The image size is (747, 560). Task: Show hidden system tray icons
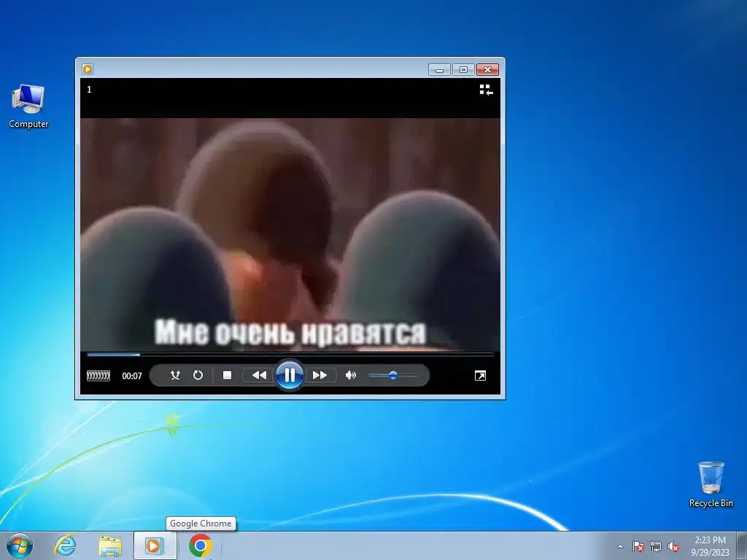pos(620,546)
